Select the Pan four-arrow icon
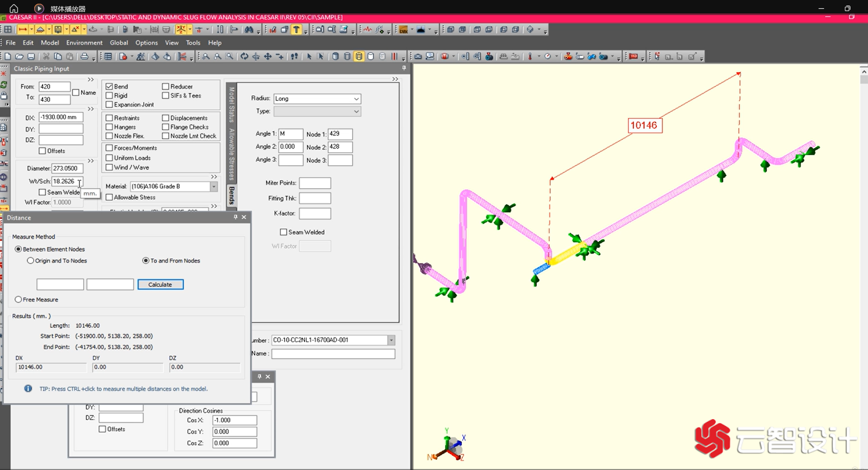Screen dimensions: 868x470 (x=268, y=56)
